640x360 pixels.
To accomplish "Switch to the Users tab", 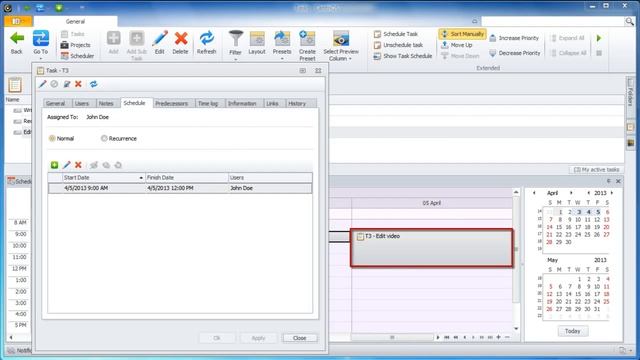I will [x=82, y=104].
